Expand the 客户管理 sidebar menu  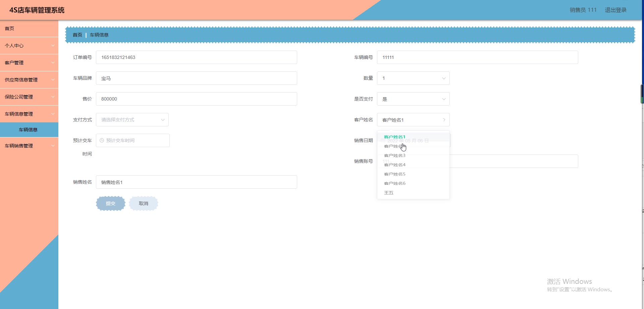[x=29, y=63]
